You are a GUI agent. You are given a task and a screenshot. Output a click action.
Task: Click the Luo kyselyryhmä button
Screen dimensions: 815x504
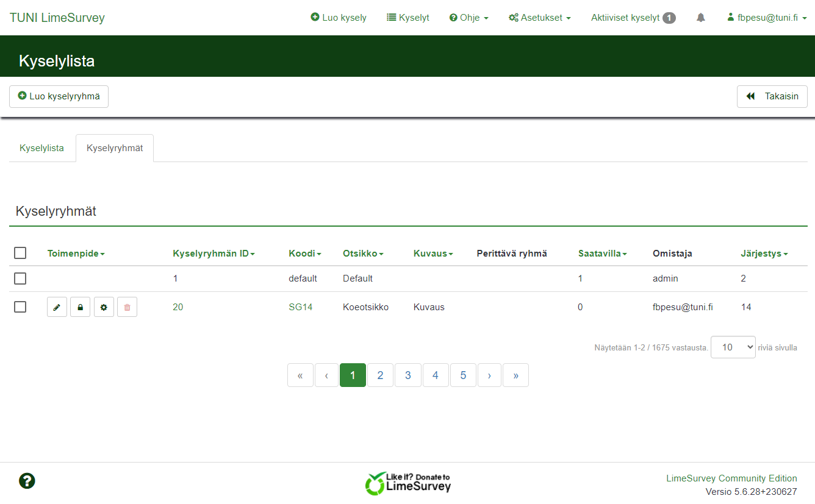point(59,96)
